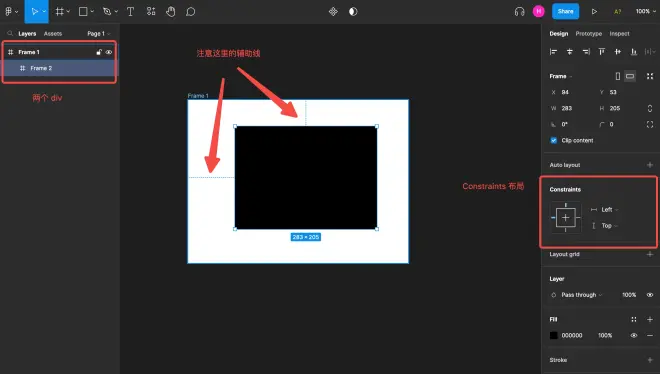Open the Page 1 dropdown
The width and height of the screenshot is (660, 374).
98,34
